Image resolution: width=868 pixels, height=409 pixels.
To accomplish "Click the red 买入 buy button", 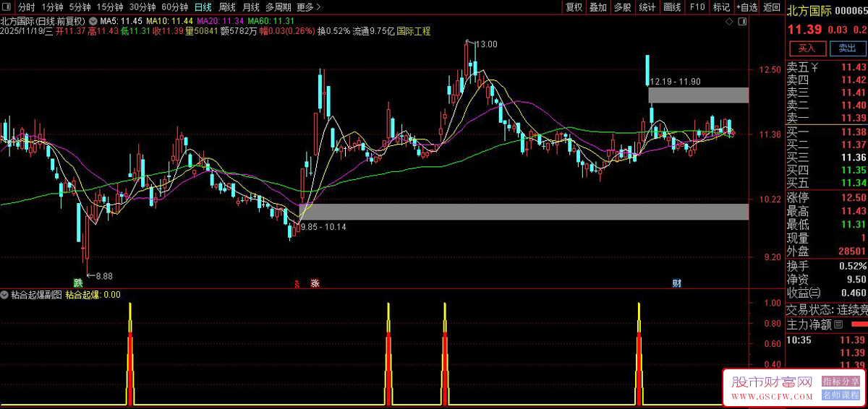I will (807, 48).
